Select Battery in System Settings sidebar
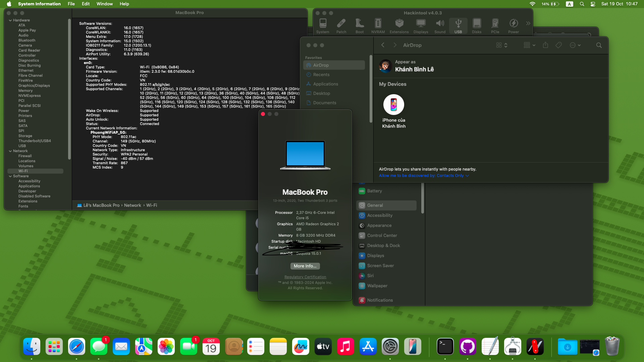 pos(375,191)
